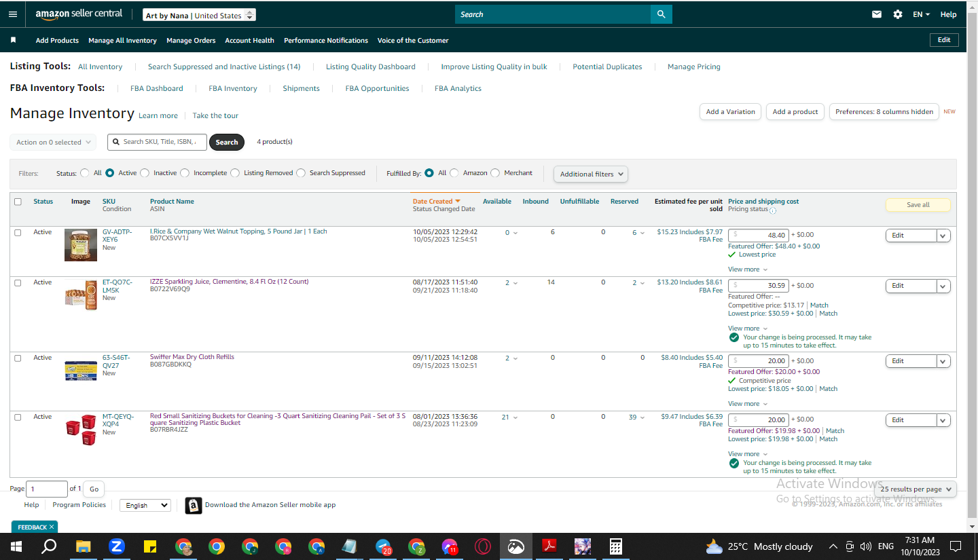Go to Account Health
The image size is (978, 560).
point(249,40)
